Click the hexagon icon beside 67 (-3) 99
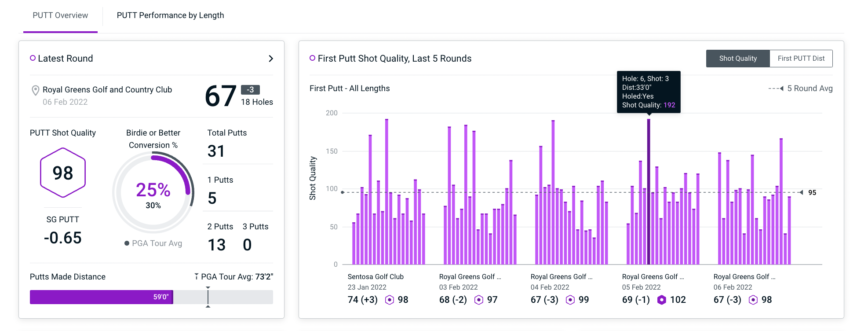The image size is (868, 331). click(570, 300)
